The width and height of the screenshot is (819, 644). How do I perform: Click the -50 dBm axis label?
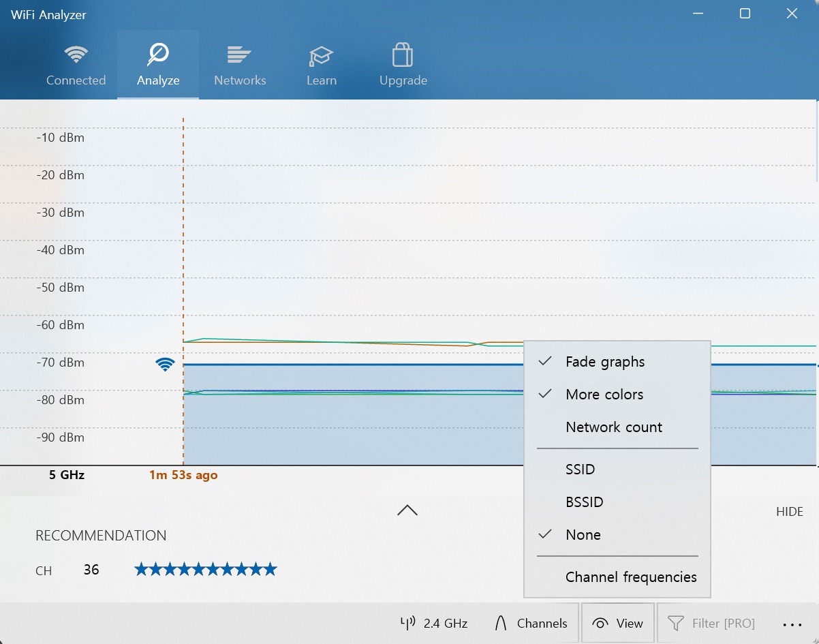[60, 288]
